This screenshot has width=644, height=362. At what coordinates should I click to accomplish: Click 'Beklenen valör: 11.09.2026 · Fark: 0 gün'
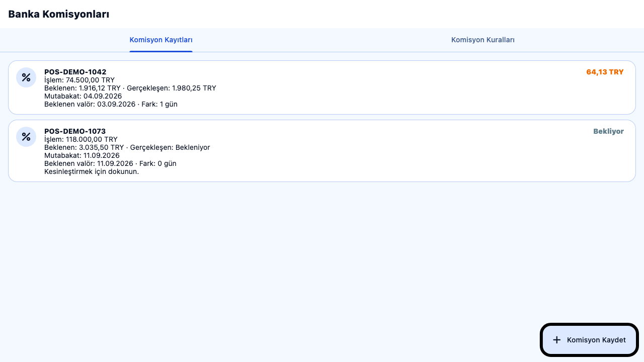coord(110,163)
